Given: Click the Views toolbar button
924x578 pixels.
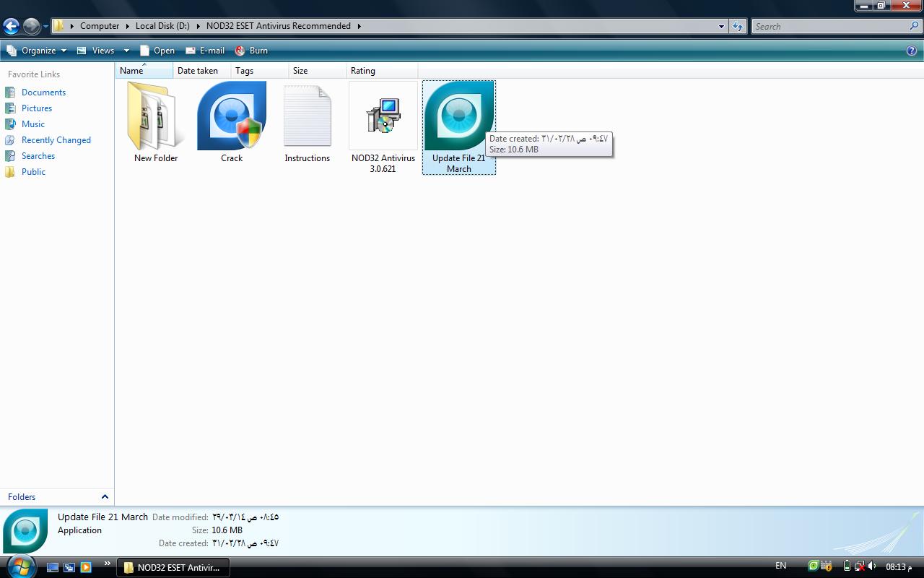Looking at the screenshot, I should point(97,51).
